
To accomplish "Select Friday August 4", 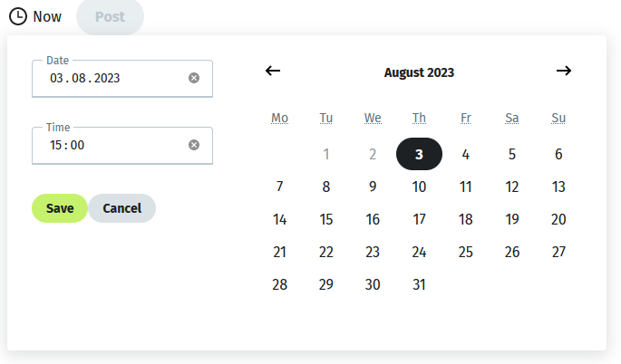I will pyautogui.click(x=466, y=154).
